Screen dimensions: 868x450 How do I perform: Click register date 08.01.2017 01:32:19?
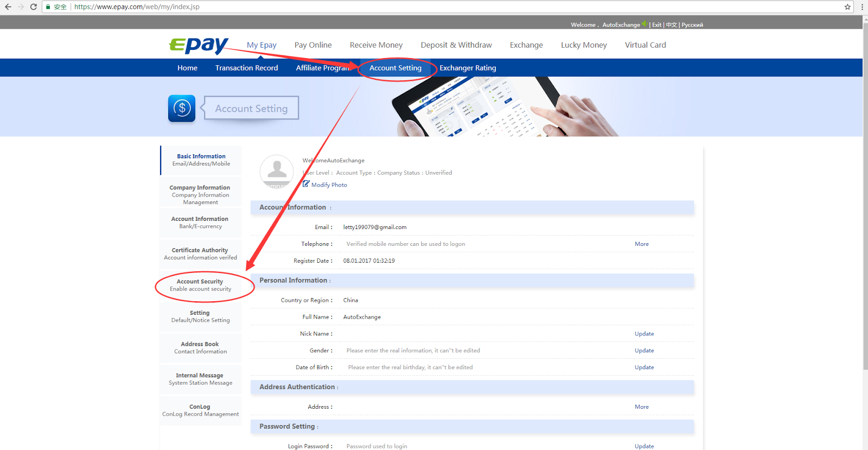pos(369,261)
